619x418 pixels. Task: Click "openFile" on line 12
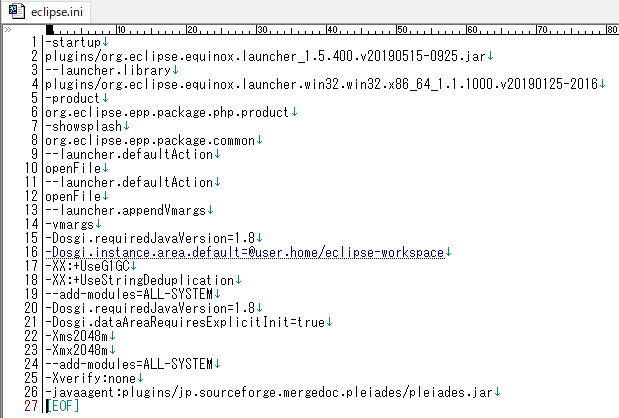pos(73,196)
